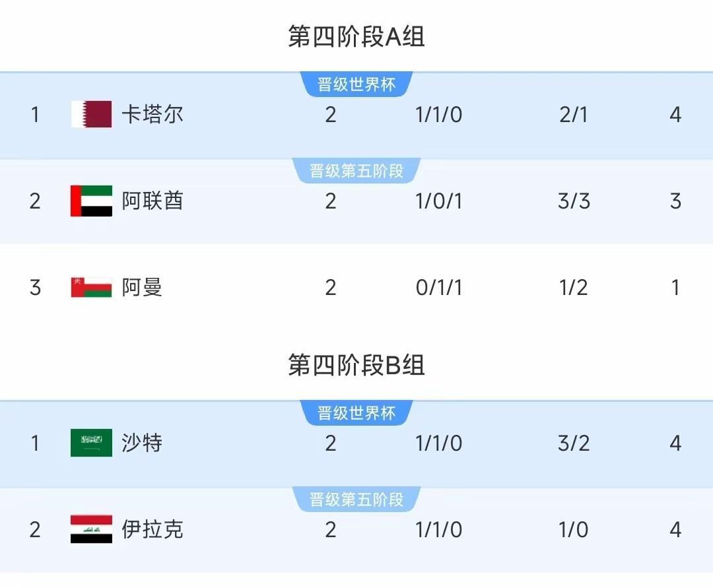
Task: Click the 第四阶段A组 group heading
Action: click(356, 36)
